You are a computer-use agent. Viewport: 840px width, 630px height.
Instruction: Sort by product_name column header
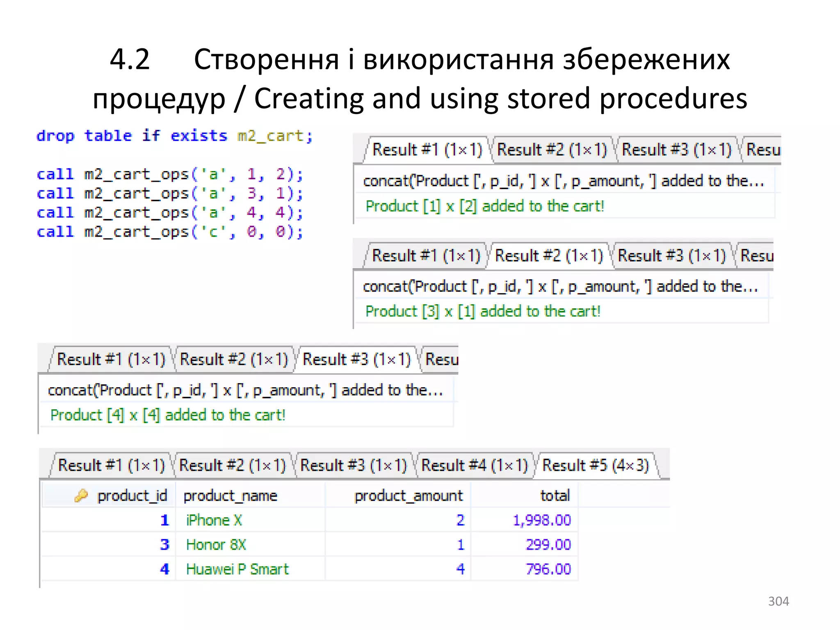point(250,495)
